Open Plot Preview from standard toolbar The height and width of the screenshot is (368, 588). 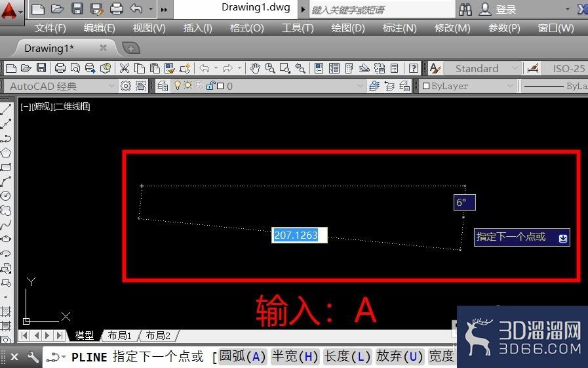click(x=75, y=68)
